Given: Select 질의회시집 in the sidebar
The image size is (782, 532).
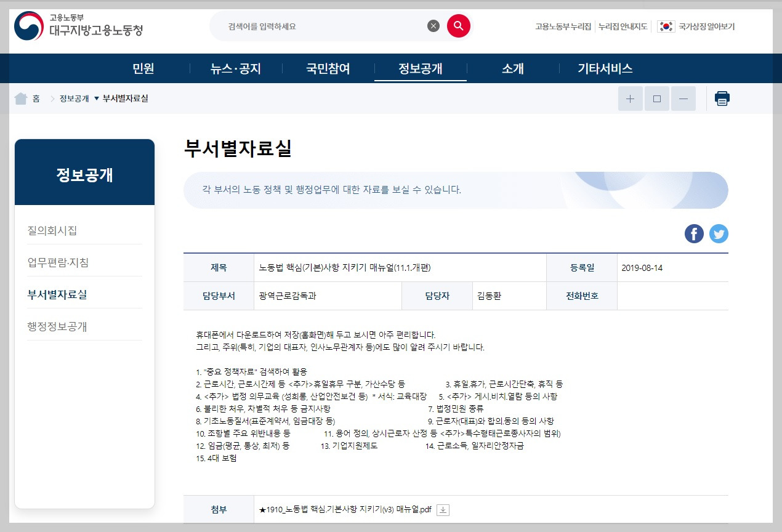Looking at the screenshot, I should pyautogui.click(x=52, y=231).
